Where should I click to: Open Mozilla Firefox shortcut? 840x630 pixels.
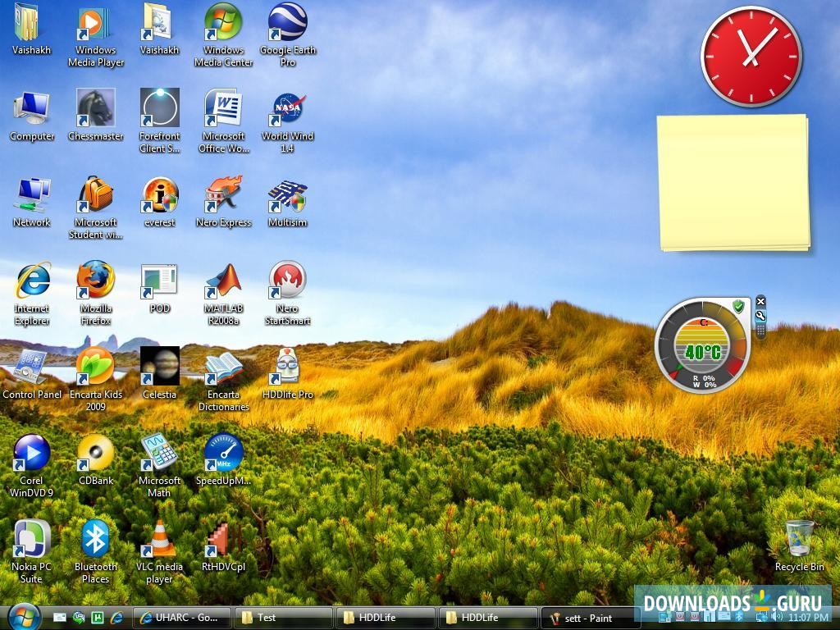point(95,294)
